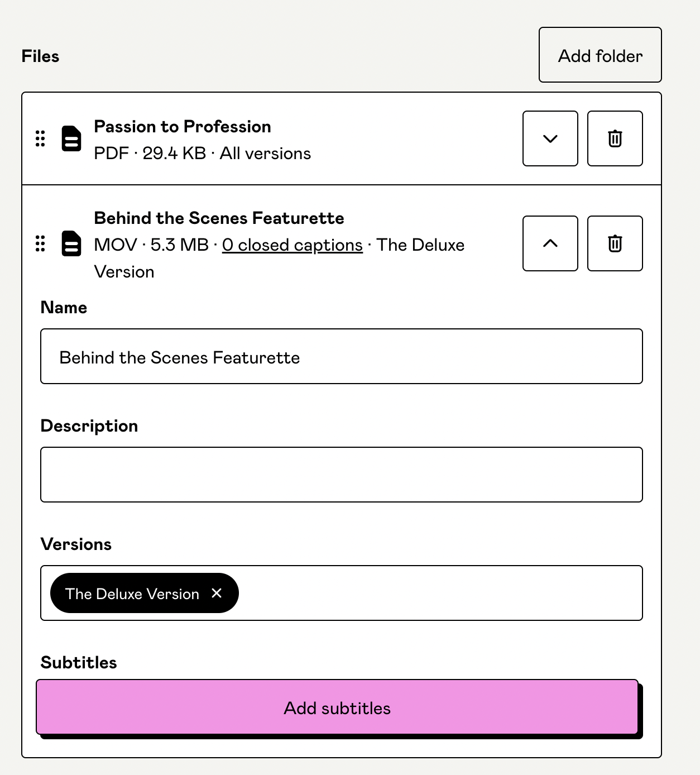The height and width of the screenshot is (775, 700).
Task: Click drag handle for Behind the Scenes Featurette
Action: click(x=40, y=243)
